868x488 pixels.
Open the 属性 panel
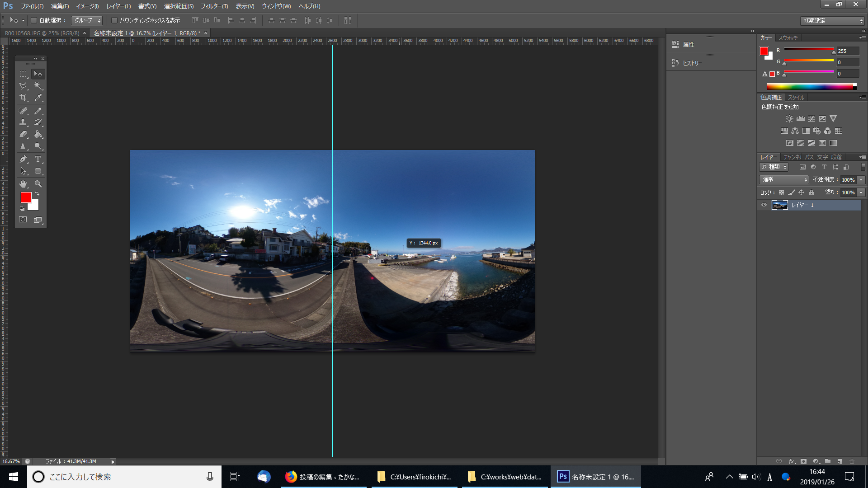(x=688, y=45)
